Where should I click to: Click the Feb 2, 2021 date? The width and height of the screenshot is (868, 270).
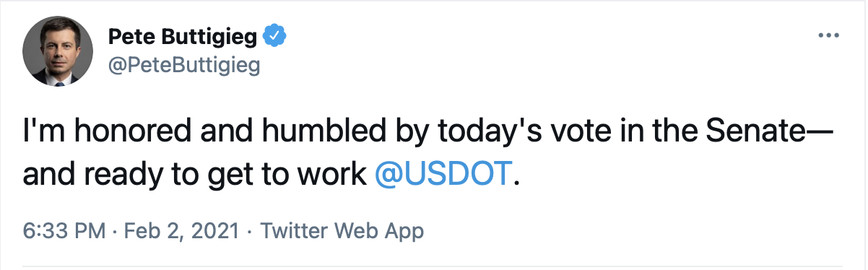(x=181, y=231)
